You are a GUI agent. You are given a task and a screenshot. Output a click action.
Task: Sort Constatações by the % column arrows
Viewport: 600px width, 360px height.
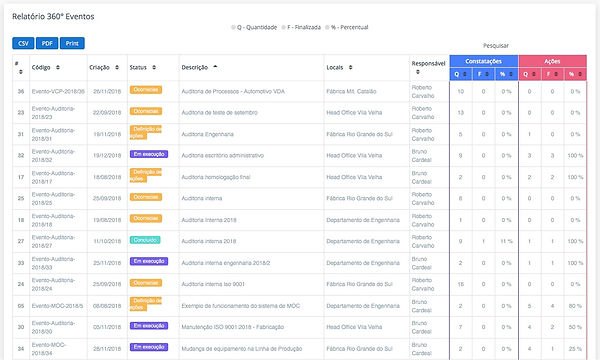tap(512, 74)
